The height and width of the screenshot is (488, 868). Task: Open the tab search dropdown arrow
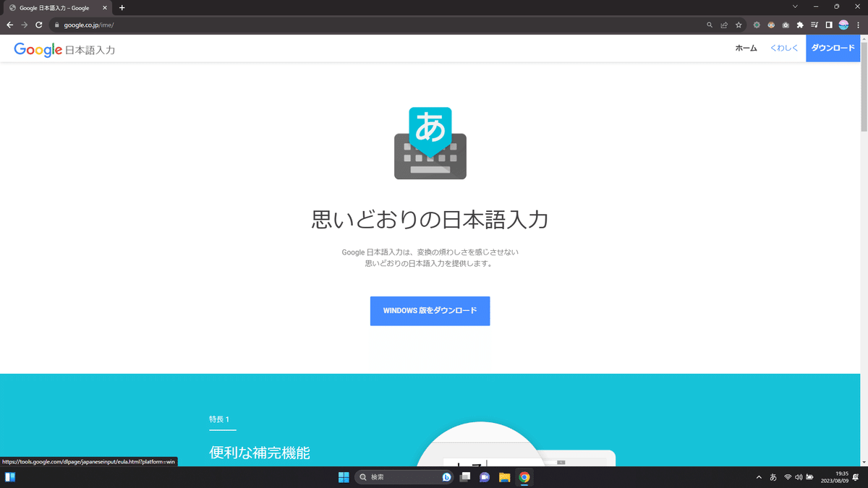pos(795,7)
